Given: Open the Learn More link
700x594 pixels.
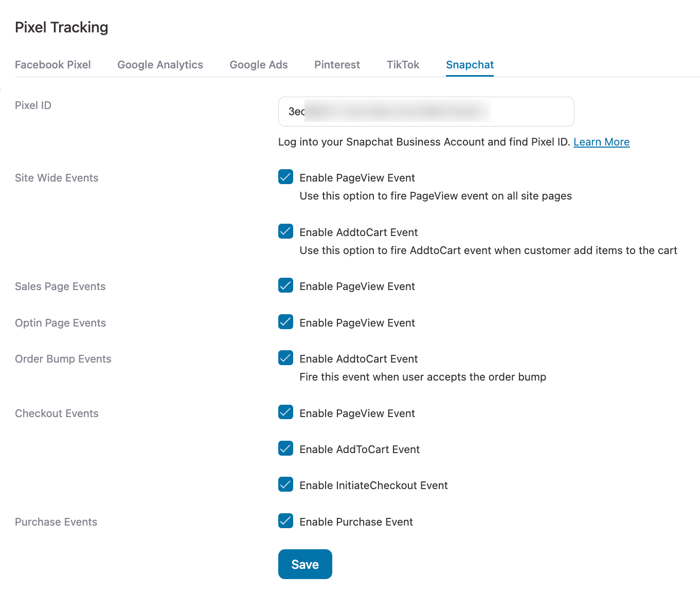Looking at the screenshot, I should click(x=601, y=142).
